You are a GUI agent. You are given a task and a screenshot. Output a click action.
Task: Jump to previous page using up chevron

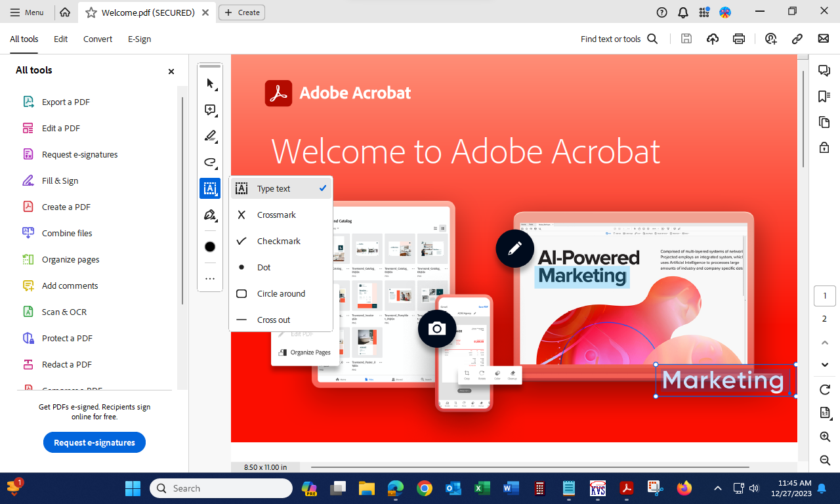tap(824, 342)
